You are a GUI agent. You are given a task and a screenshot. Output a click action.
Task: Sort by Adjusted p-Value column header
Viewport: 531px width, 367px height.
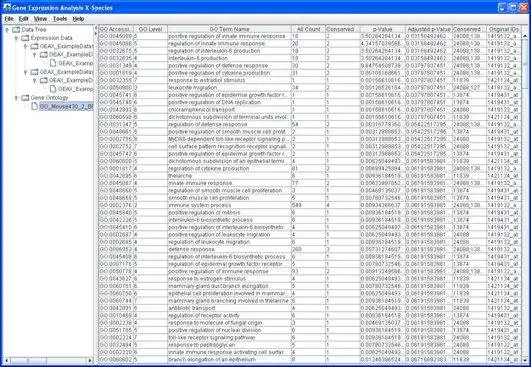coord(428,29)
